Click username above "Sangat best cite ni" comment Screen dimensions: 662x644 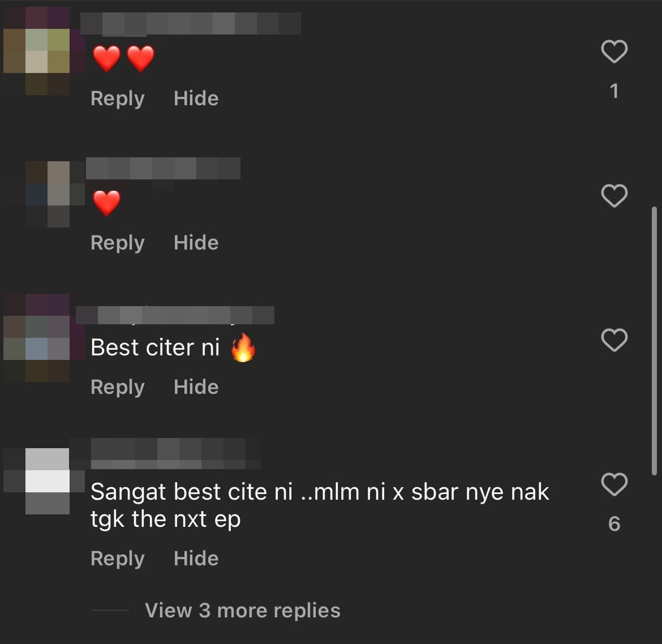(175, 453)
